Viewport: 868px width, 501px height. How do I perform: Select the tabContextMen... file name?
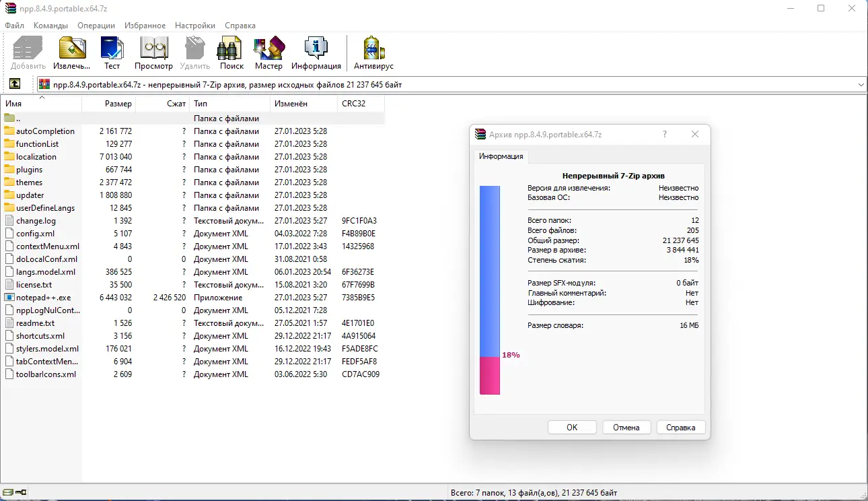[48, 362]
